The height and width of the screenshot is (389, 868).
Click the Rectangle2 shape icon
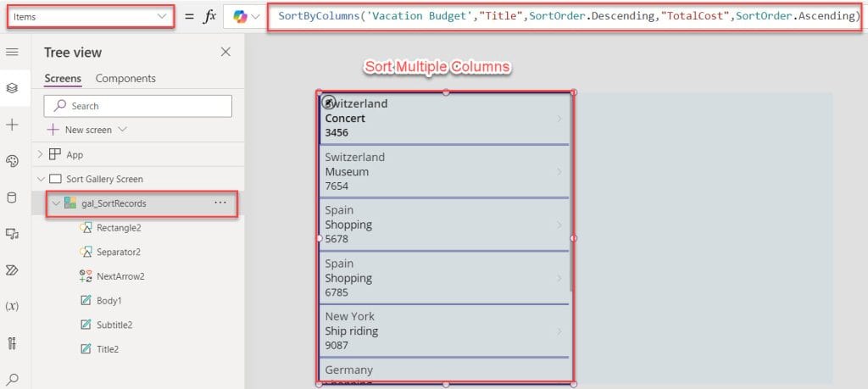[x=86, y=227]
